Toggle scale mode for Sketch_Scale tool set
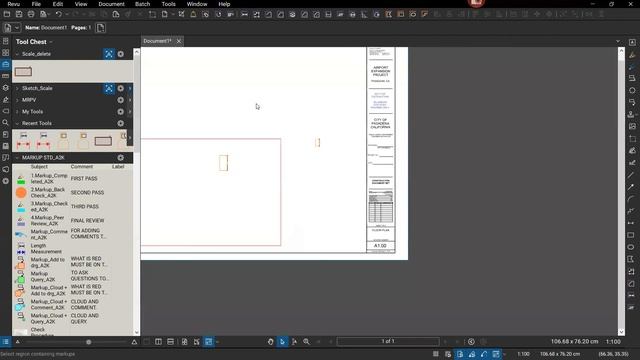 pyautogui.click(x=109, y=88)
